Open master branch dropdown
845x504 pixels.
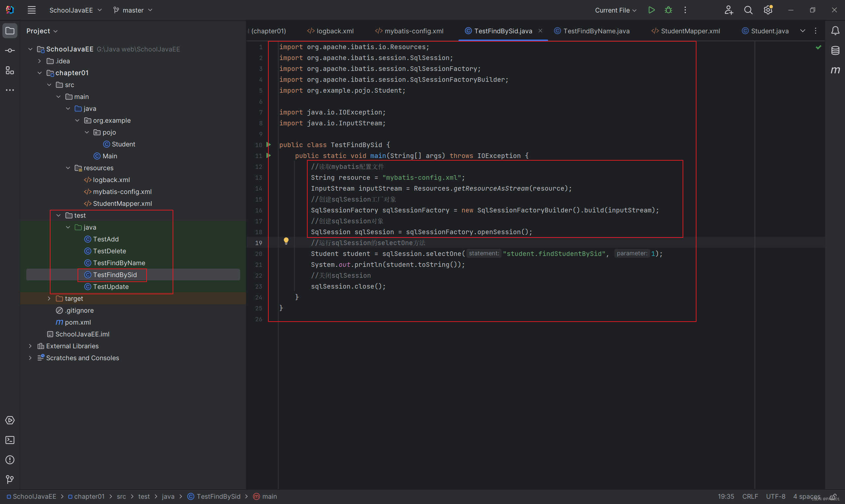[x=133, y=10]
